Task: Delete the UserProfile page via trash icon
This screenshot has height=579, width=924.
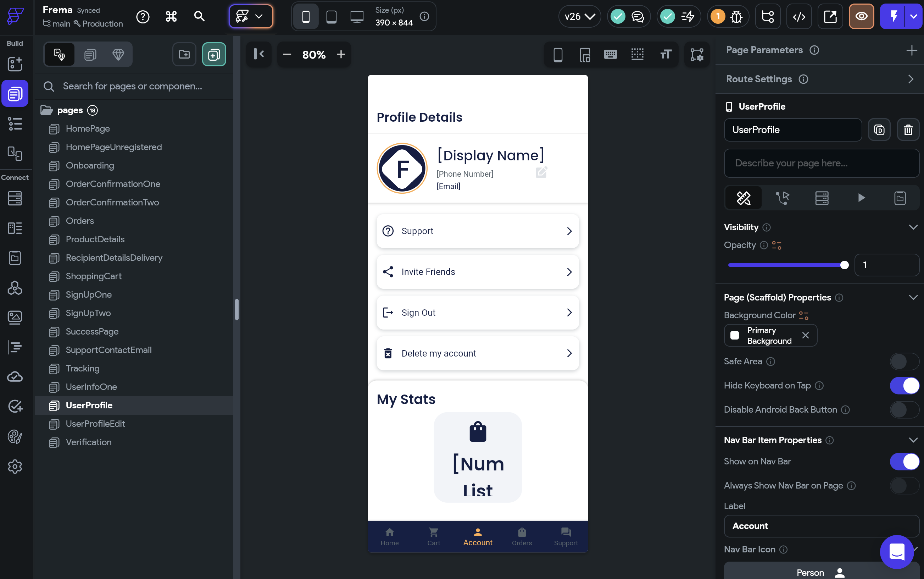Action: click(908, 130)
